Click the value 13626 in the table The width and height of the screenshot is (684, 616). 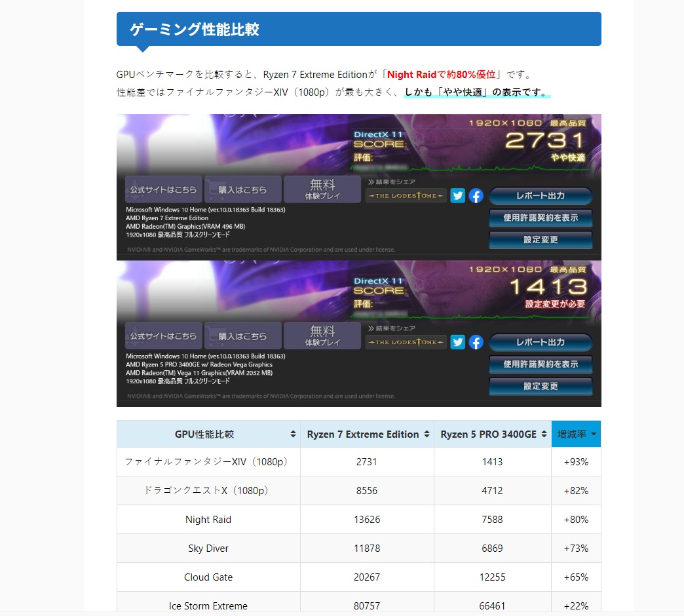tap(367, 519)
